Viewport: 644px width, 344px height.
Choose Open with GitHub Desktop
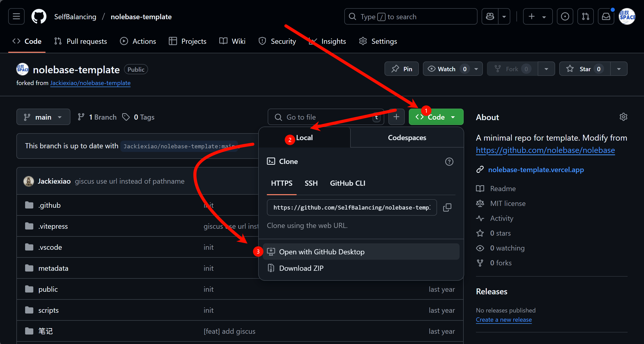(x=361, y=252)
